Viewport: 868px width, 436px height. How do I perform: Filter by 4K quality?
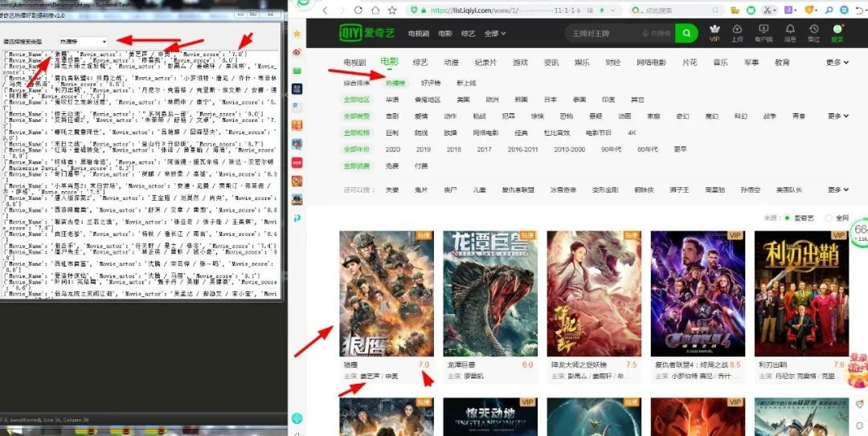633,132
